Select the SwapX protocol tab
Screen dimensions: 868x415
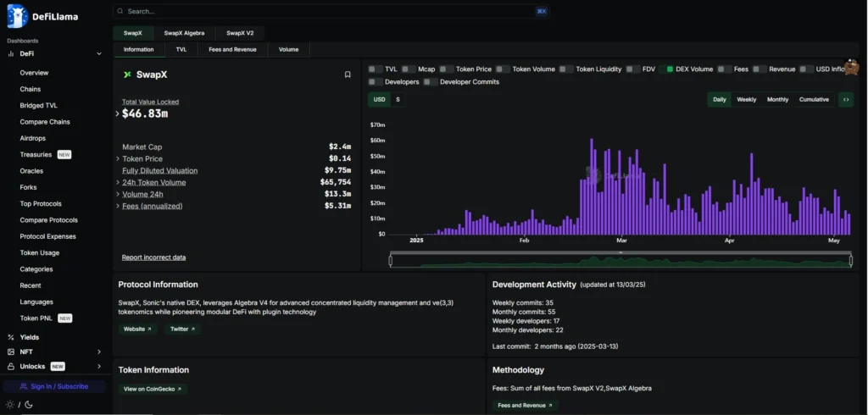pyautogui.click(x=133, y=33)
